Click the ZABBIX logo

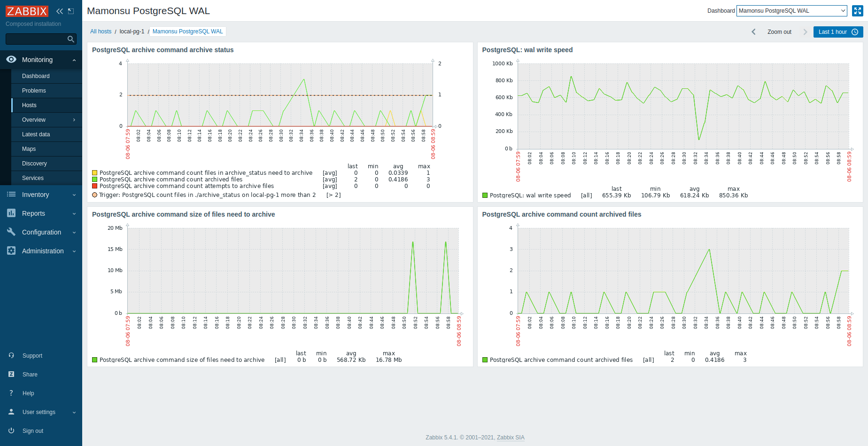pos(27,11)
